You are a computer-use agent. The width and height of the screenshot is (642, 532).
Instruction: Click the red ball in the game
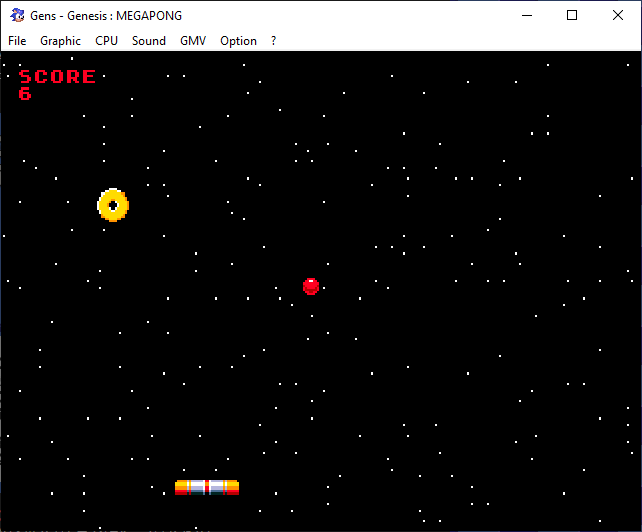click(311, 286)
